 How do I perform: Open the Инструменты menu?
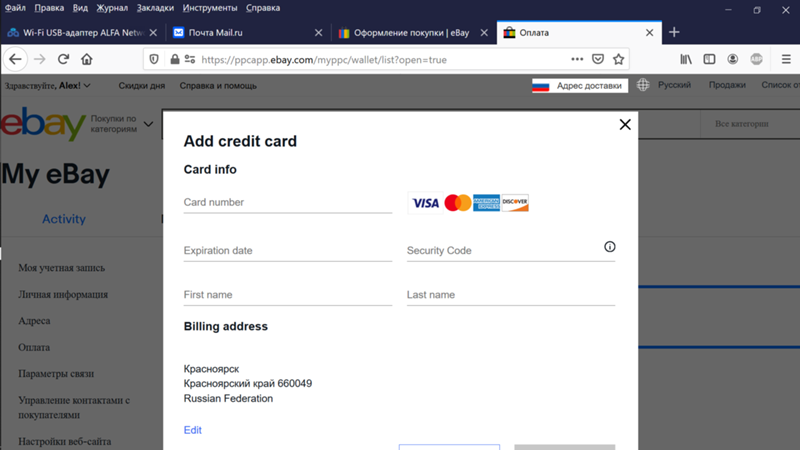[x=210, y=8]
